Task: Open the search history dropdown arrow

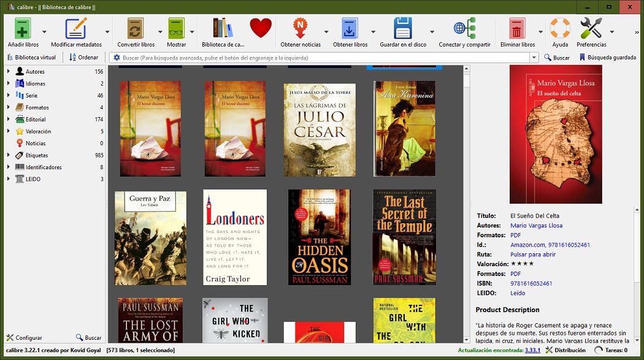Action: coord(534,58)
